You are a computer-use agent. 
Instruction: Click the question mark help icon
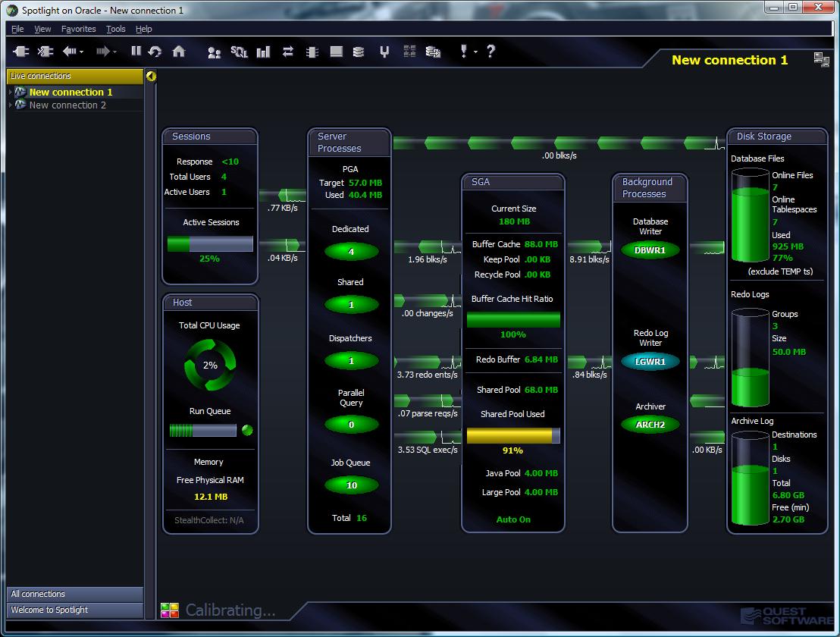[x=491, y=52]
